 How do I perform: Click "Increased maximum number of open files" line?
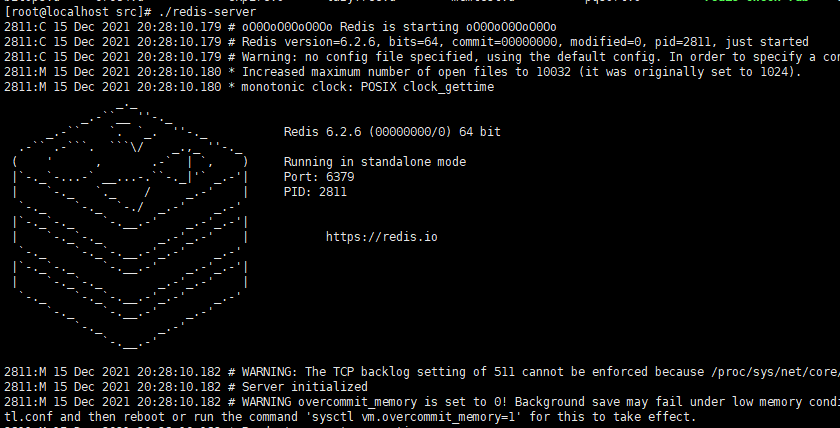coord(402,72)
